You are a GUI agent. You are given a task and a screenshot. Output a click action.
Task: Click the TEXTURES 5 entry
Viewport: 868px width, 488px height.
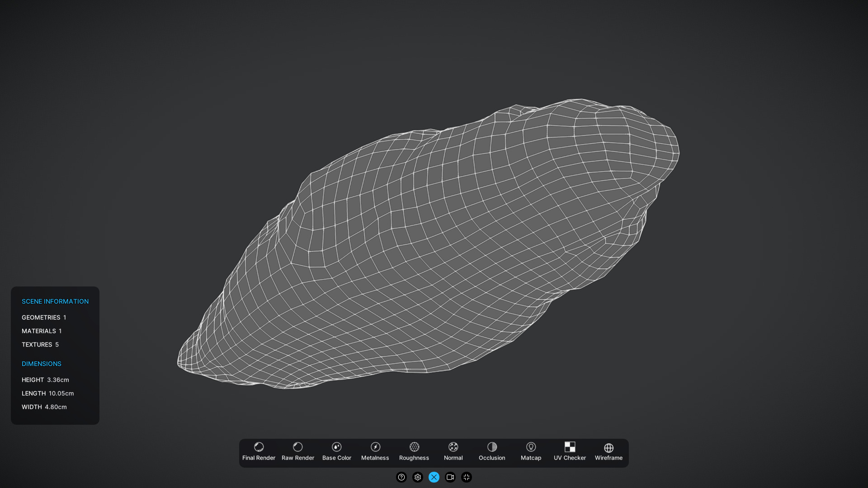40,345
